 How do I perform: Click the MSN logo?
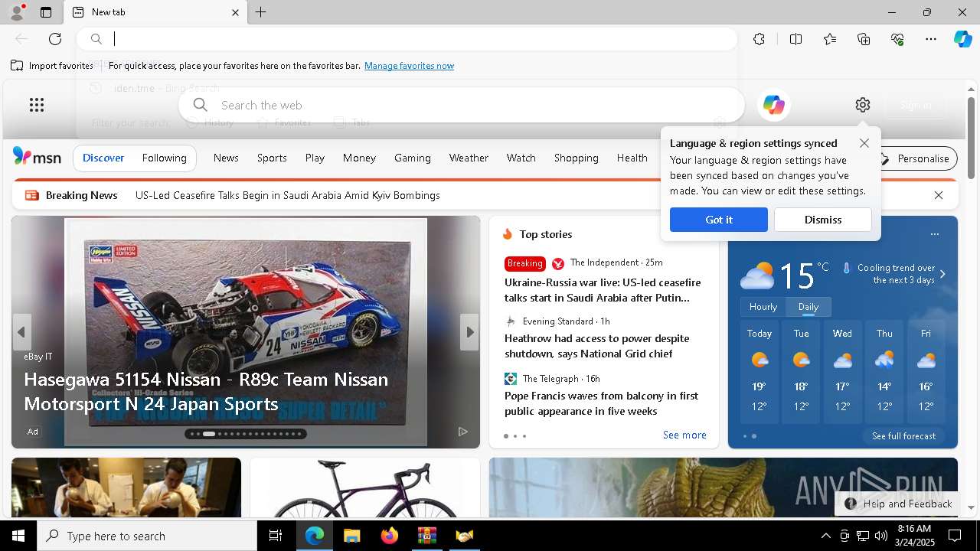point(37,157)
